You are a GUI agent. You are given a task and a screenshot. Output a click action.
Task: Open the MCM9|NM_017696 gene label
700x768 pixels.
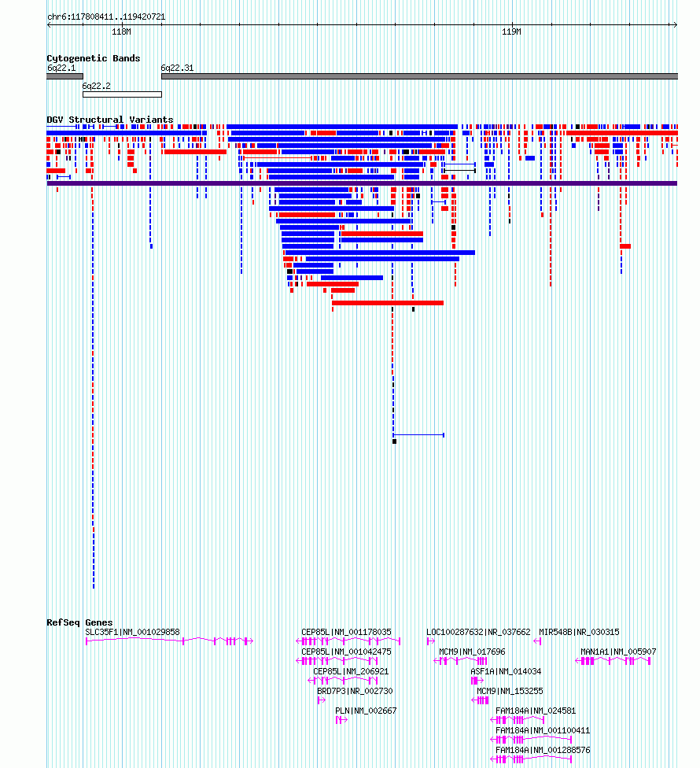[x=472, y=652]
